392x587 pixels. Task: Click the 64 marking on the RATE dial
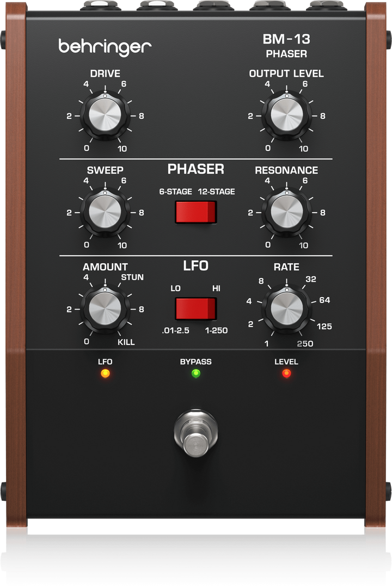324,300
